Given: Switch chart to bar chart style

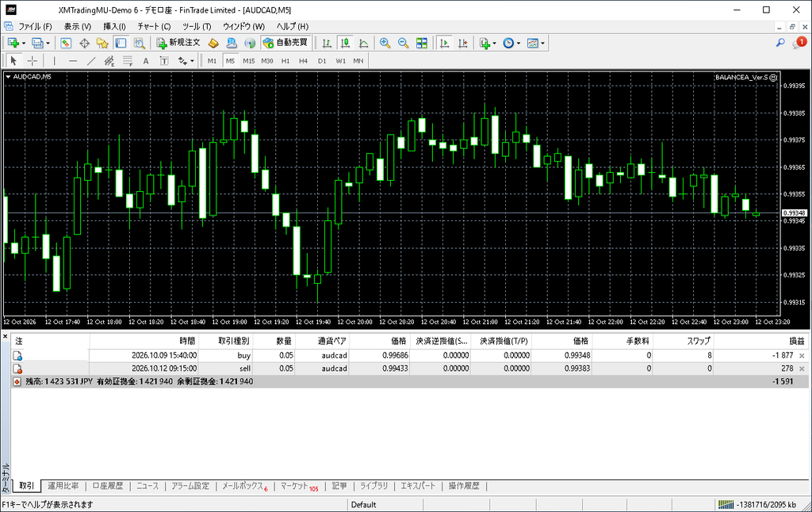Looking at the screenshot, I should [x=327, y=44].
